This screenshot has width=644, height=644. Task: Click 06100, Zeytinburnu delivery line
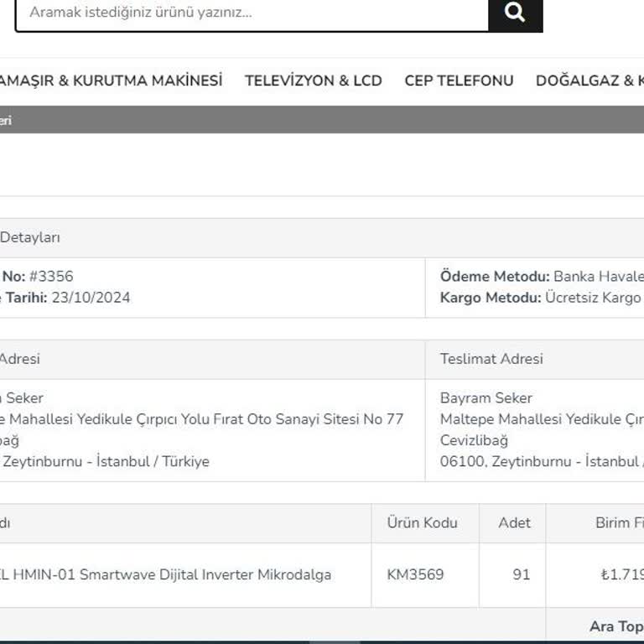pos(542,462)
